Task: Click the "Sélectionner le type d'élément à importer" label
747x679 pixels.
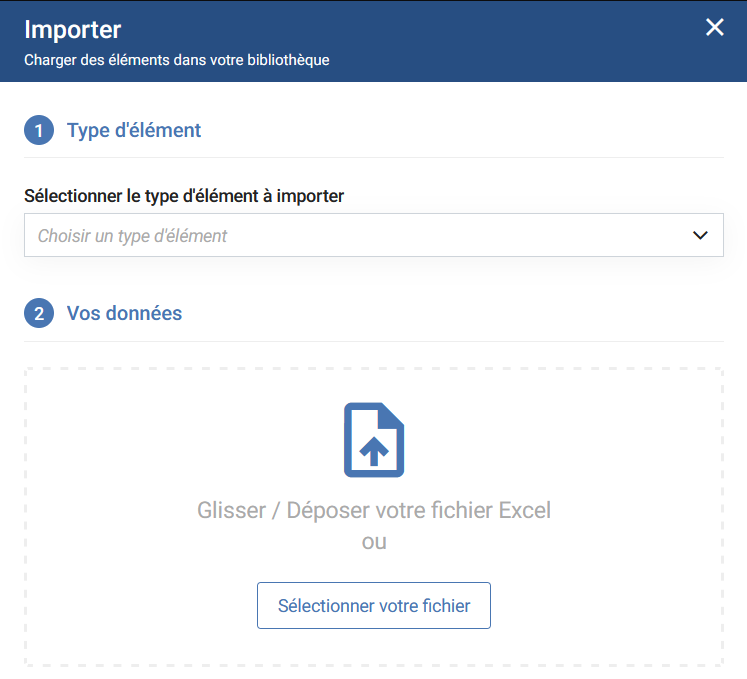Action: (x=184, y=196)
